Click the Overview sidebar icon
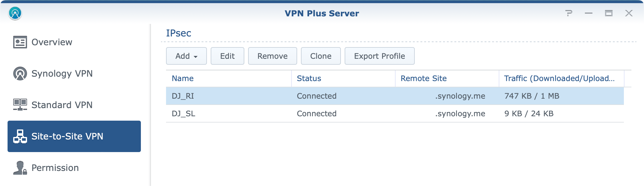This screenshot has height=186, width=644. coord(20,42)
